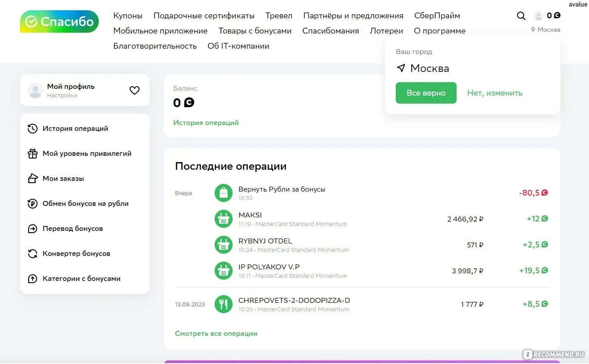This screenshot has height=364, width=589.
Task: Click the 13.09.2023 date label
Action: (x=190, y=305)
